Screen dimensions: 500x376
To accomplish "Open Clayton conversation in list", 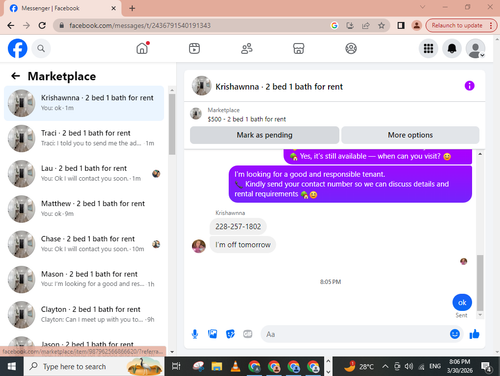I will 84,315.
